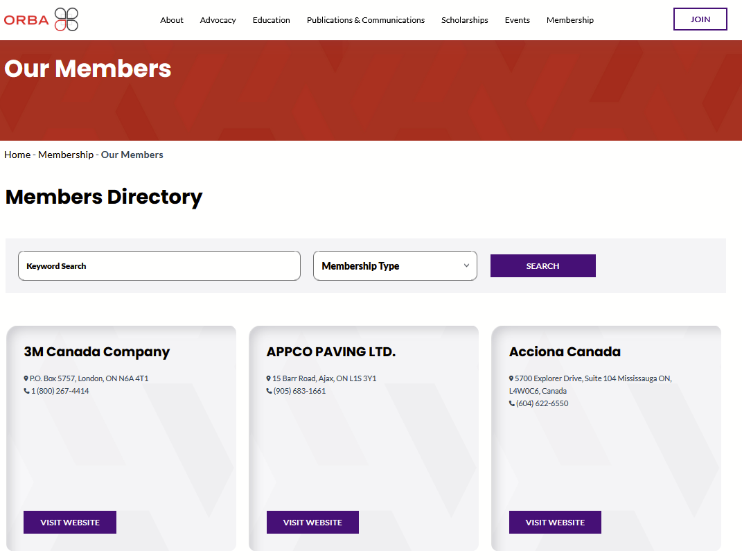Select an option from Membership Type selector
This screenshot has height=560, width=742.
click(395, 265)
